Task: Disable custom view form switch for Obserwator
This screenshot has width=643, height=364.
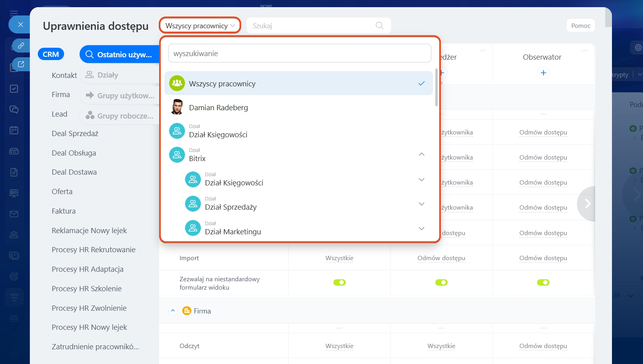Action: (x=543, y=282)
